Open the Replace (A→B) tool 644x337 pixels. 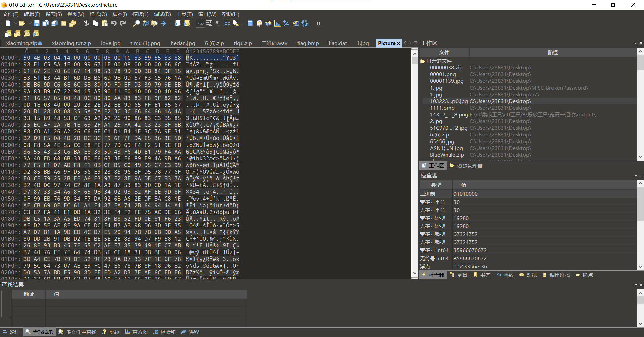[146, 23]
